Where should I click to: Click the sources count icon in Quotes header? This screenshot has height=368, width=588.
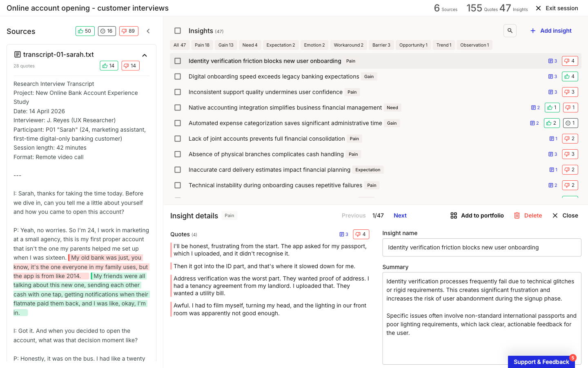pos(344,234)
